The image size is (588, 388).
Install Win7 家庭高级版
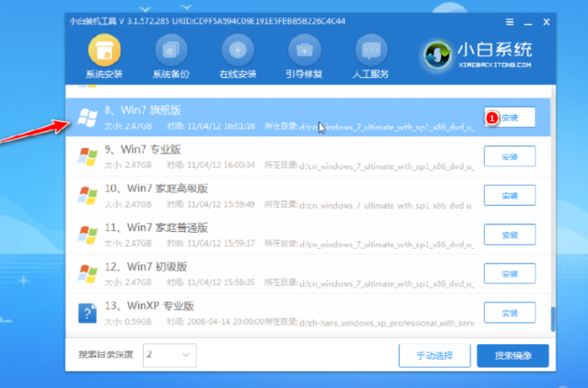pyautogui.click(x=509, y=196)
